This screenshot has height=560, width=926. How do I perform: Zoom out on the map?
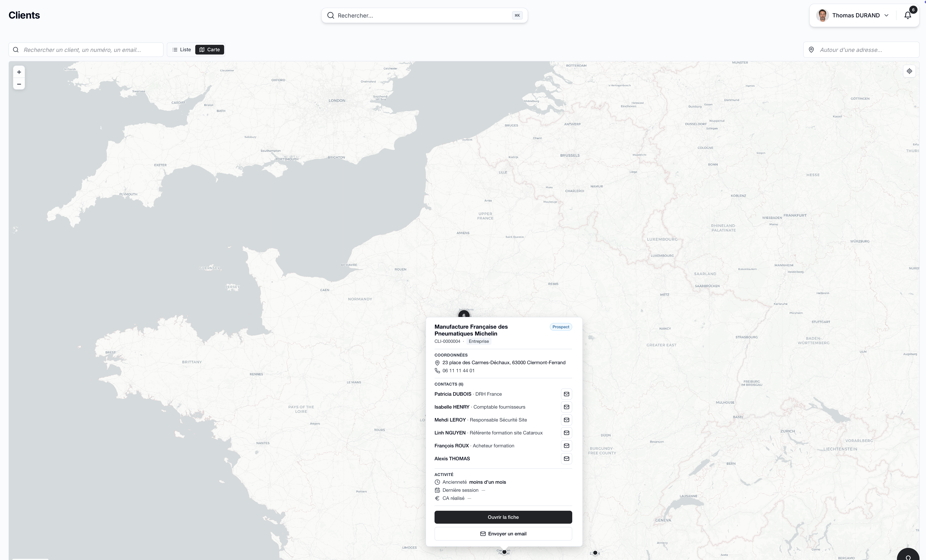pos(19,84)
